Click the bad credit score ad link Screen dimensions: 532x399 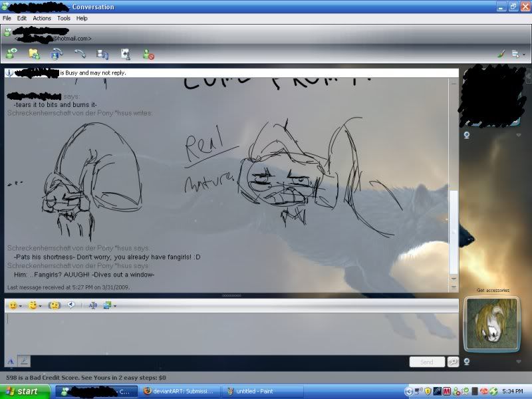86,377
